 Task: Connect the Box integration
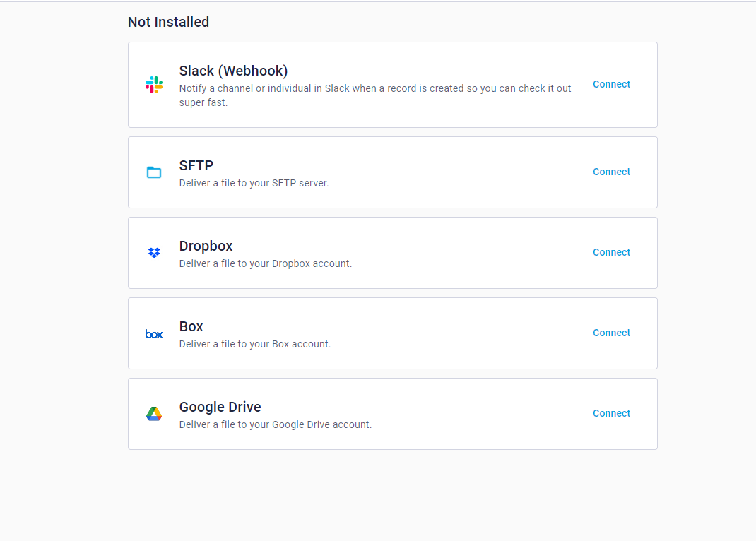click(x=611, y=333)
